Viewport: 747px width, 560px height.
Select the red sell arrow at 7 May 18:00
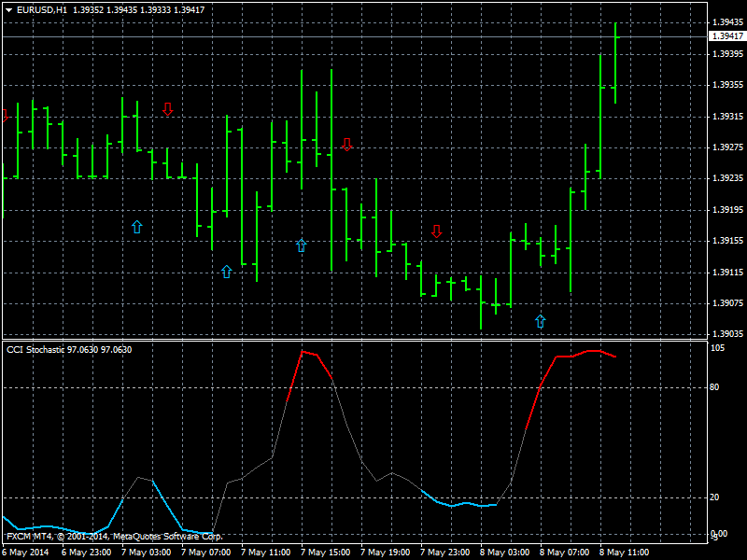click(x=346, y=145)
